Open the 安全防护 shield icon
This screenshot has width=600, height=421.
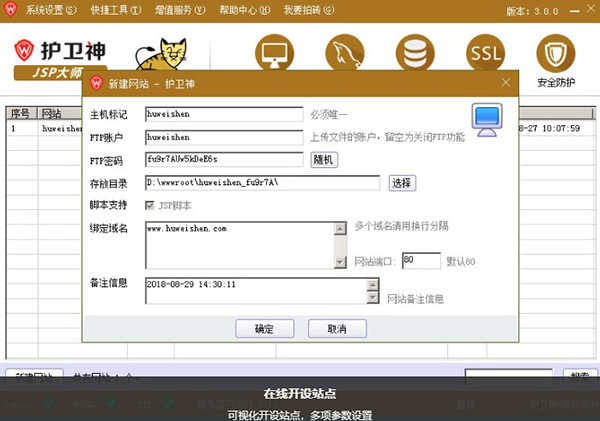(x=558, y=55)
